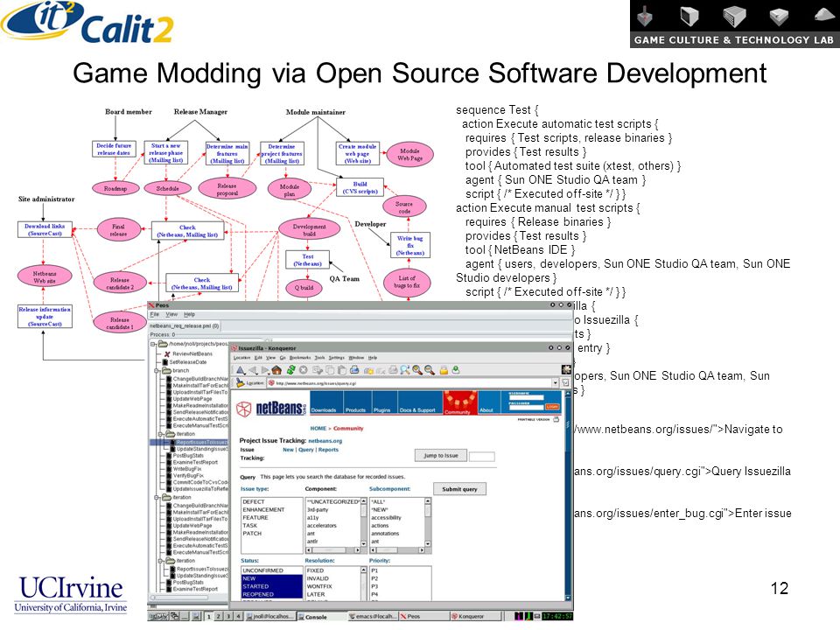Click Component list scroll down arrow
The width and height of the screenshot is (840, 630).
click(x=364, y=543)
